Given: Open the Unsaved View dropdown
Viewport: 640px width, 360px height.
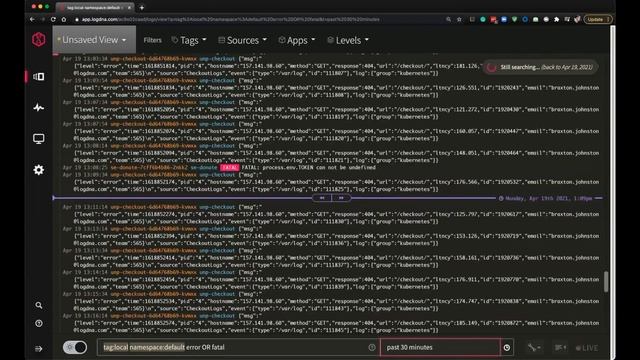Looking at the screenshot, I should pos(94,40).
